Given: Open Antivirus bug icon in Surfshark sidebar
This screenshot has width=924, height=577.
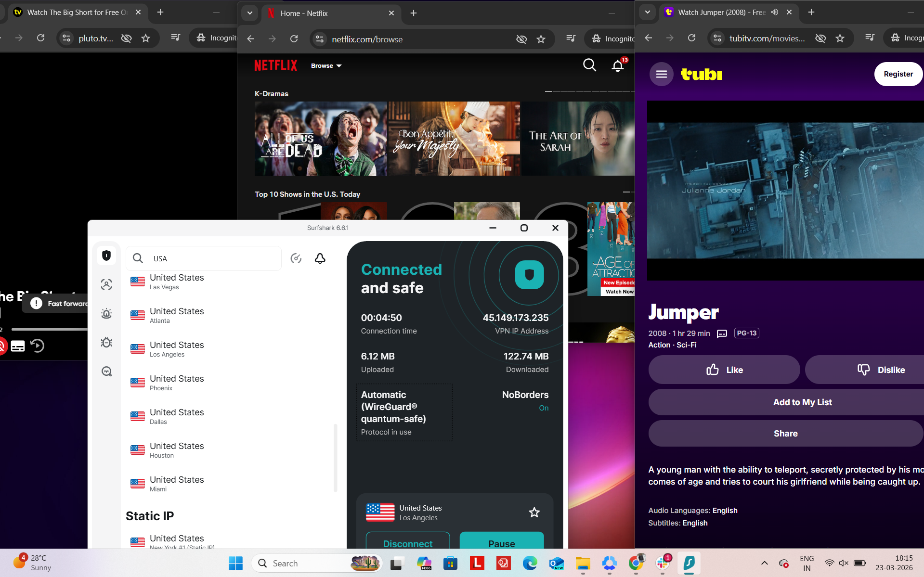Looking at the screenshot, I should pos(106,343).
